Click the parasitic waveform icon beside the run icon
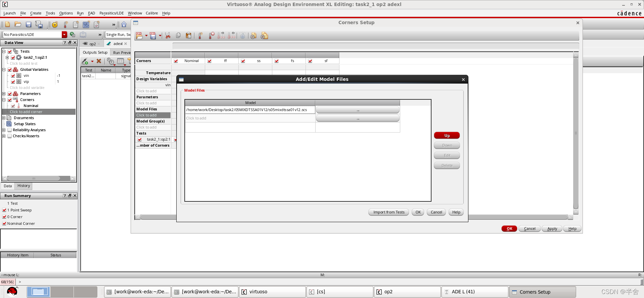Viewport: 644px width, 298px height. (83, 35)
